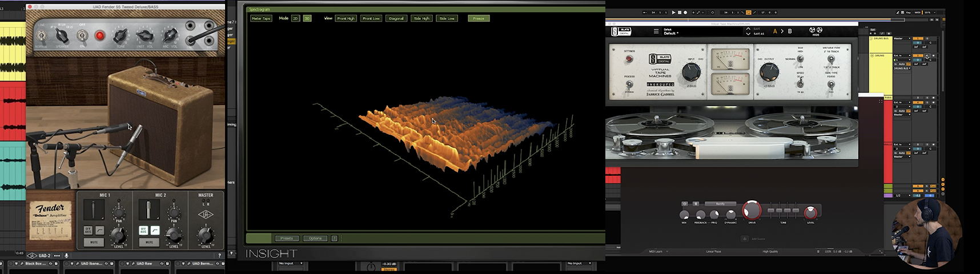The width and height of the screenshot is (980, 274).
Task: Click the Universal Audio logo under MASTER
Action: point(206,215)
